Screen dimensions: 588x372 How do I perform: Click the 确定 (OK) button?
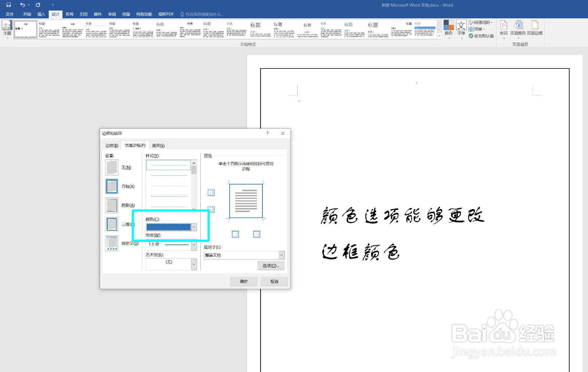[x=243, y=281]
